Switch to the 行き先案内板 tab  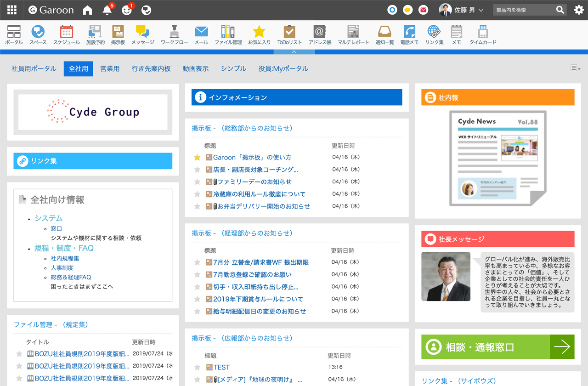pyautogui.click(x=151, y=69)
